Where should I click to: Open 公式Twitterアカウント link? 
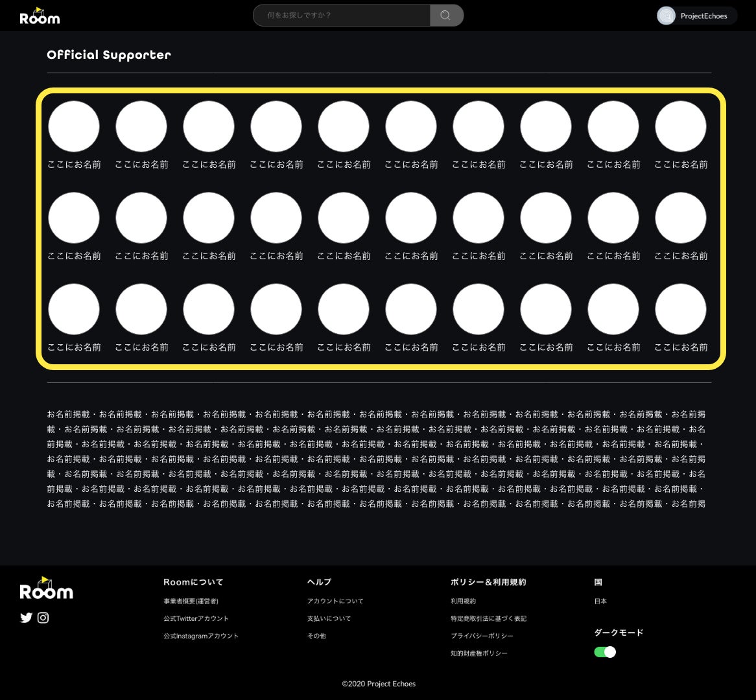tap(196, 619)
